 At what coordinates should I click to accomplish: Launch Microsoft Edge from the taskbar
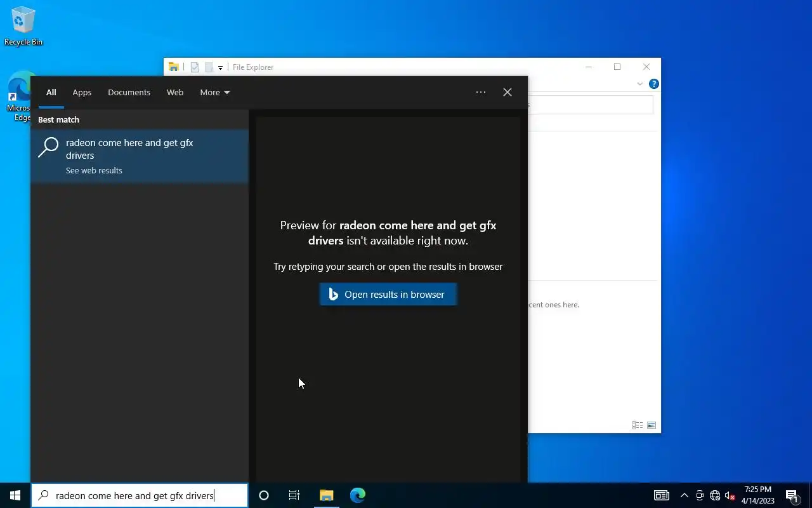pyautogui.click(x=358, y=495)
